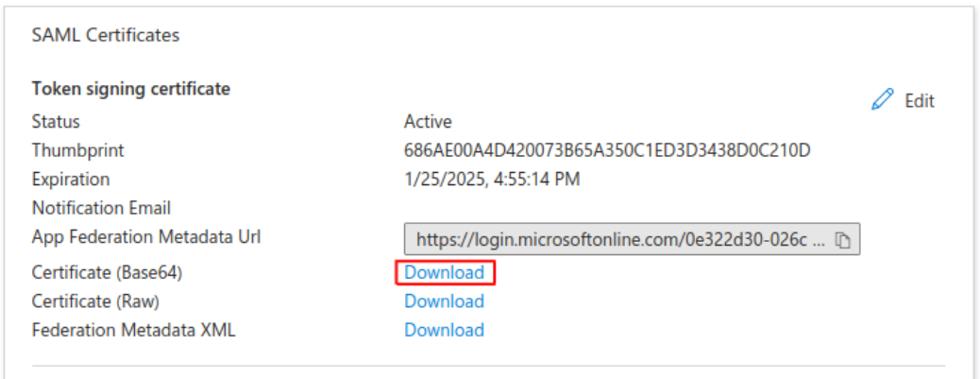Copy the App Federation Metadata Url
The height and width of the screenshot is (379, 980).
point(842,240)
